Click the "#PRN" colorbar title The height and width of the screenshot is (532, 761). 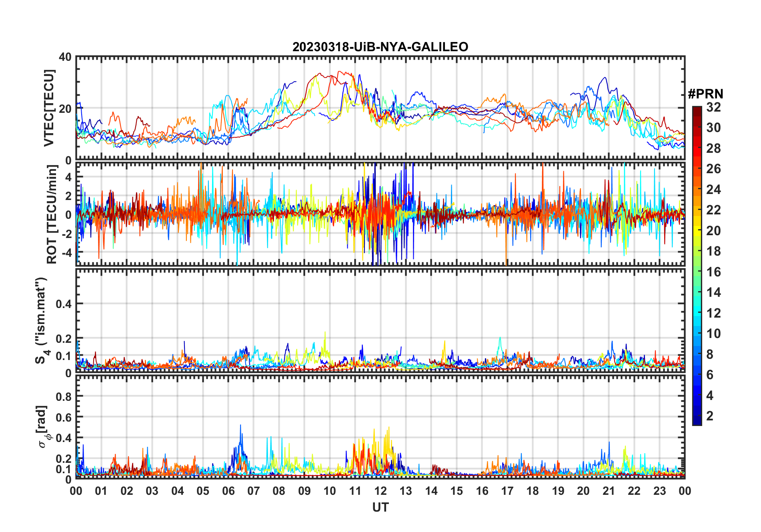(x=705, y=94)
